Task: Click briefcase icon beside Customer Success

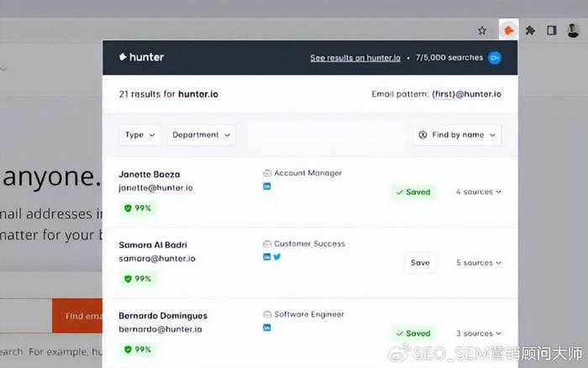Action: [267, 244]
